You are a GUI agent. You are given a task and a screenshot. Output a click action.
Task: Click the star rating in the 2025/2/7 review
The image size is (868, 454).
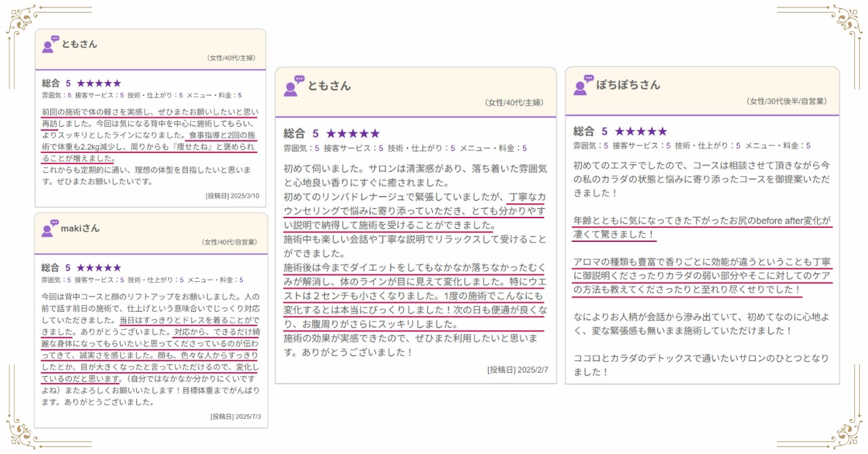click(x=353, y=134)
